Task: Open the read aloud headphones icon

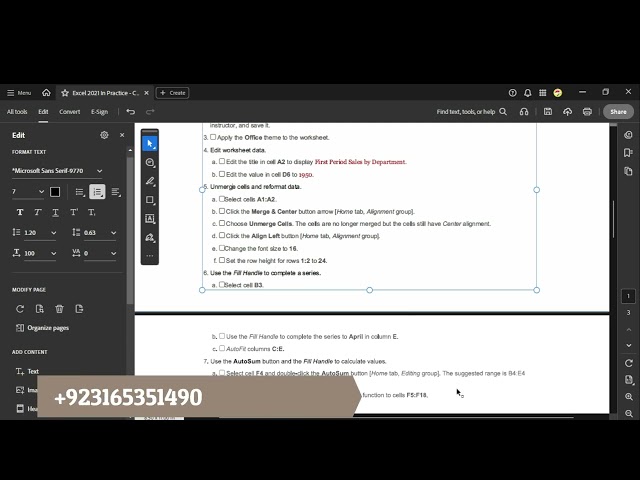Action: point(524,112)
